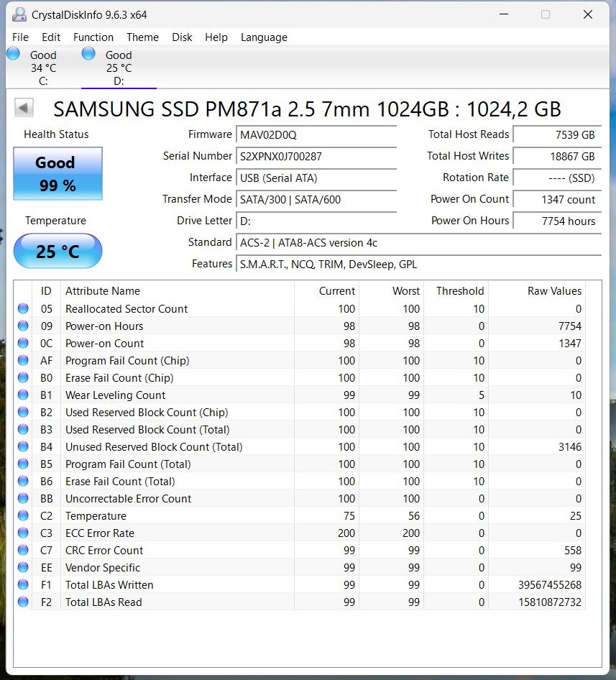This screenshot has width=616, height=680.
Task: Open the File menu
Action: point(20,37)
